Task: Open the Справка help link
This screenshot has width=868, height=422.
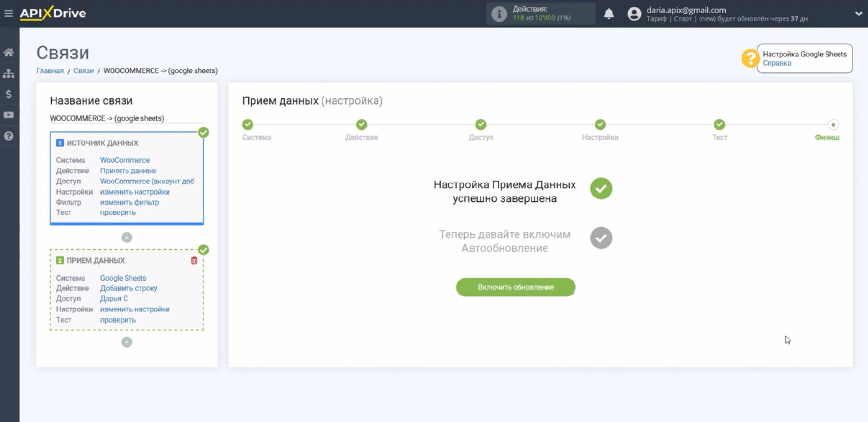Action: (x=777, y=63)
